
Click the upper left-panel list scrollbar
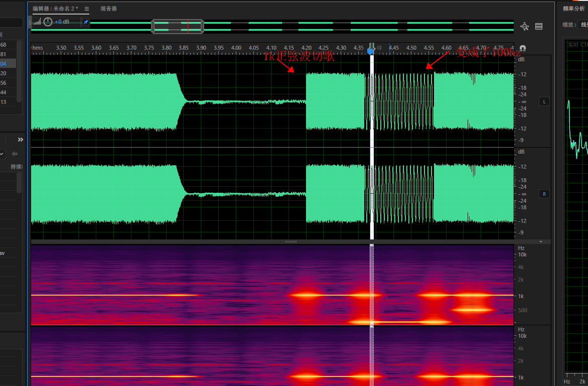point(19,71)
